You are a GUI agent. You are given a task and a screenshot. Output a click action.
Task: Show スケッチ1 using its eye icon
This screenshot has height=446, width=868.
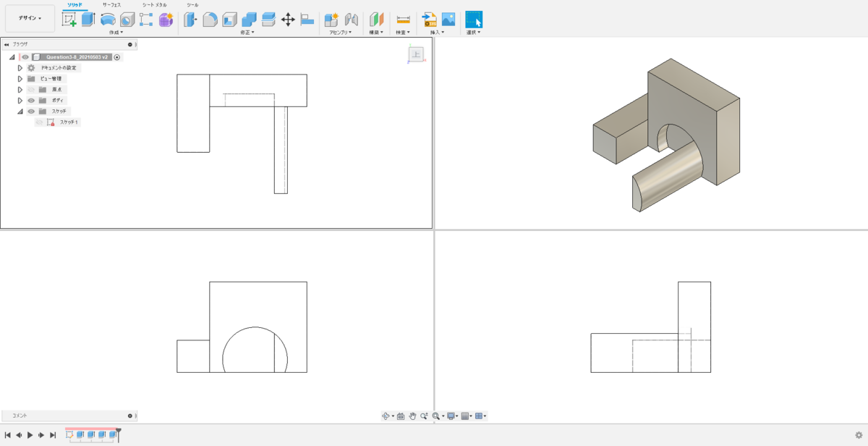coord(39,122)
